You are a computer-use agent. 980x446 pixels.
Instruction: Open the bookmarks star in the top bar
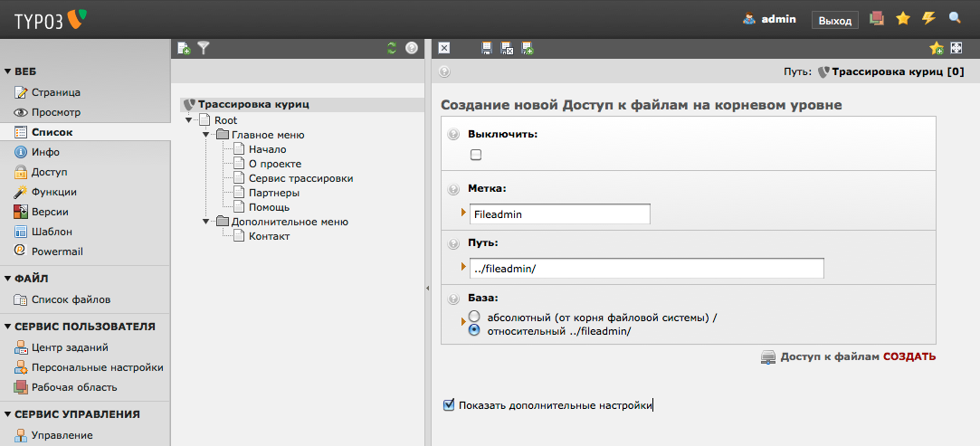tap(902, 18)
